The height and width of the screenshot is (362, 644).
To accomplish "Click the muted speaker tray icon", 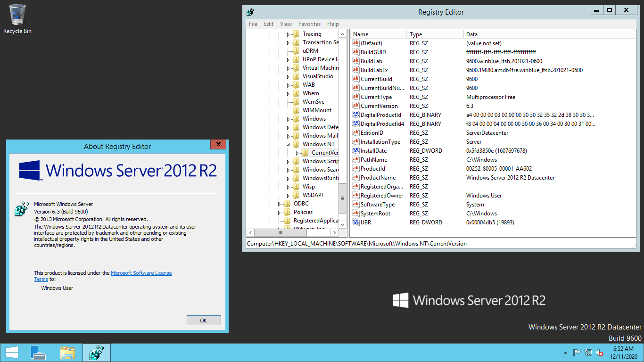I will pos(600,353).
